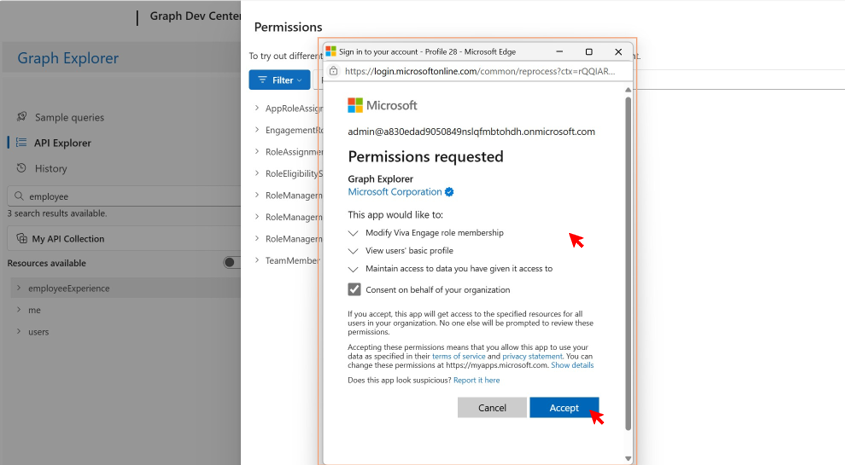This screenshot has width=845, height=465.
Task: Close the sign-in popup window
Action: pos(618,52)
